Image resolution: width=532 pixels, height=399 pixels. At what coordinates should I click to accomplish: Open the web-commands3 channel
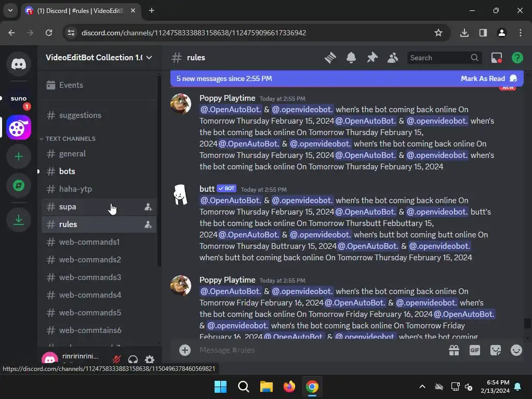pyautogui.click(x=99, y=277)
